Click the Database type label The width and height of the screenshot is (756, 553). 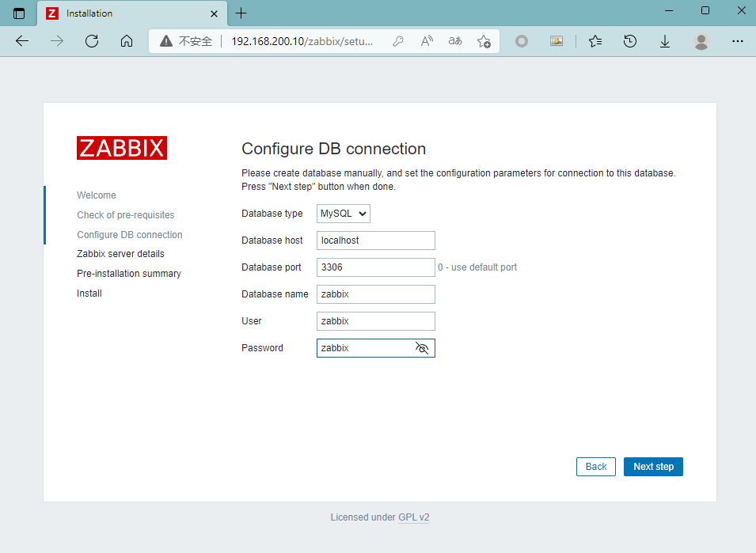pos(272,214)
